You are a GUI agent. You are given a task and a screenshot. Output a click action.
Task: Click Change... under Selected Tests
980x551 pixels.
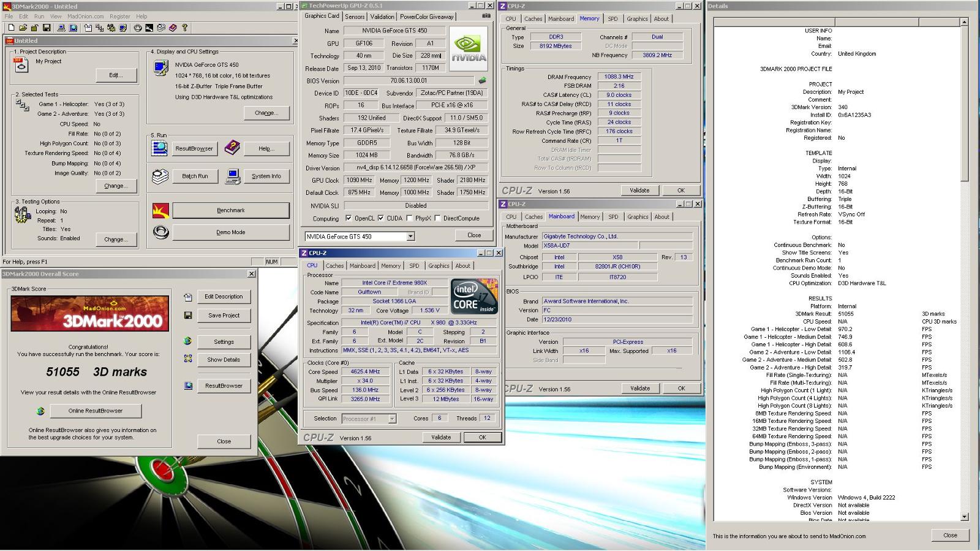[116, 186]
